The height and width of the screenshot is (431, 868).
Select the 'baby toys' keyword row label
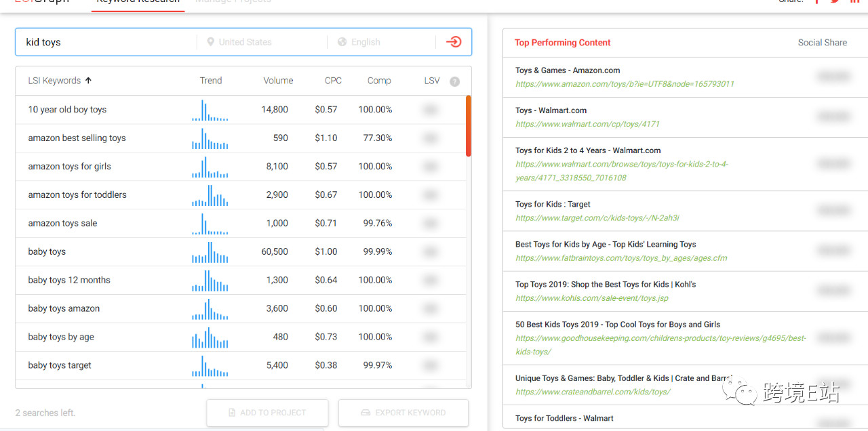(x=47, y=252)
